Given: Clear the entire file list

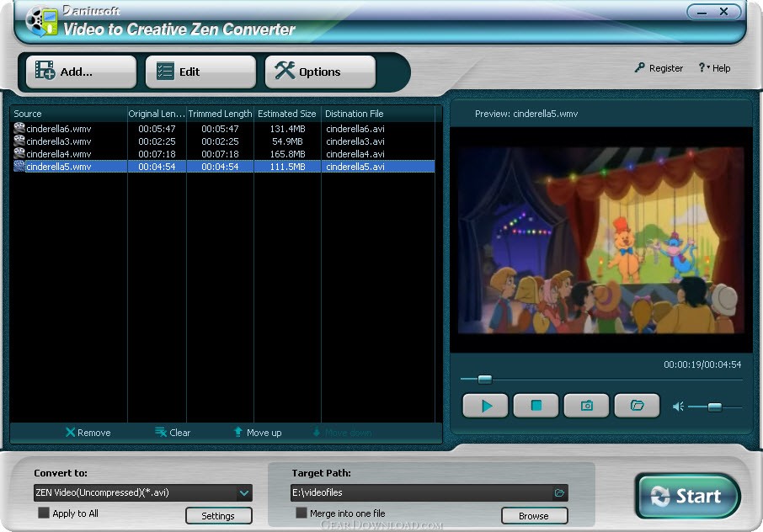Looking at the screenshot, I should [173, 433].
